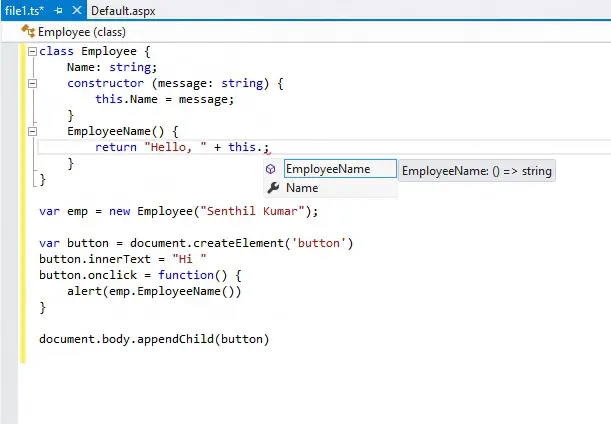Pin the file1.ts tab
Viewport: 611px width, 424px height.
[x=59, y=10]
